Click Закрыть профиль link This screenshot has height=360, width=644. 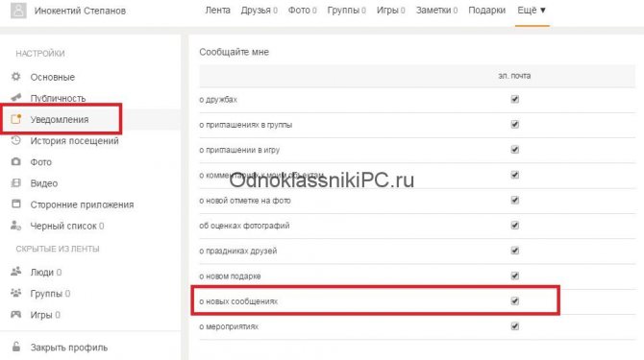69,348
